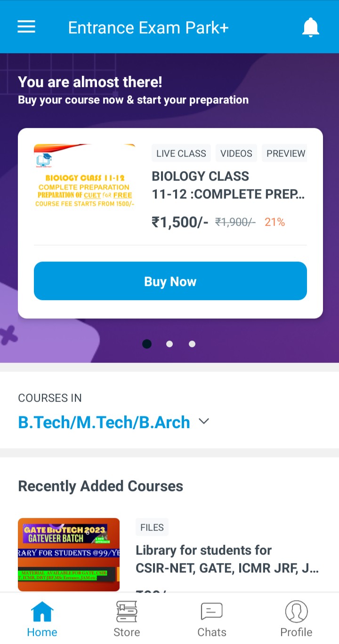Tap the FILES tag on library course
The width and height of the screenshot is (339, 644).
click(x=152, y=527)
